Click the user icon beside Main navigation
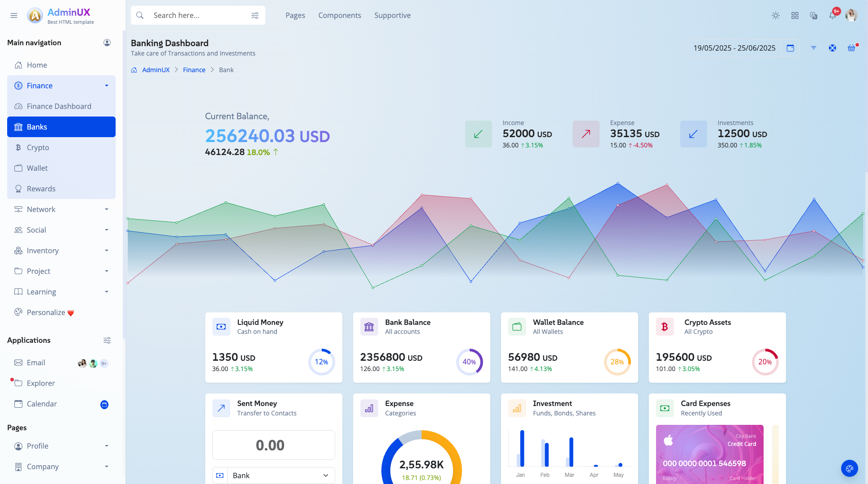868x484 pixels. point(107,43)
